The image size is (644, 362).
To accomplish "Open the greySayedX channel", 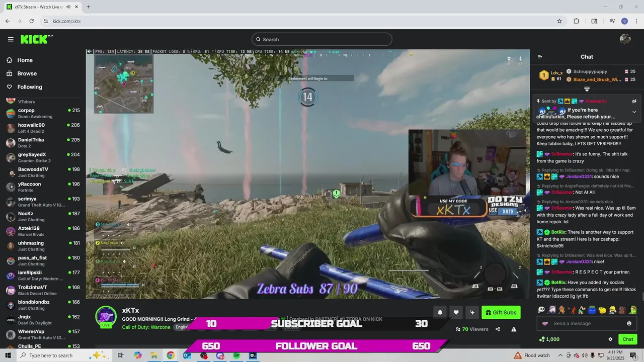I will 43,157.
